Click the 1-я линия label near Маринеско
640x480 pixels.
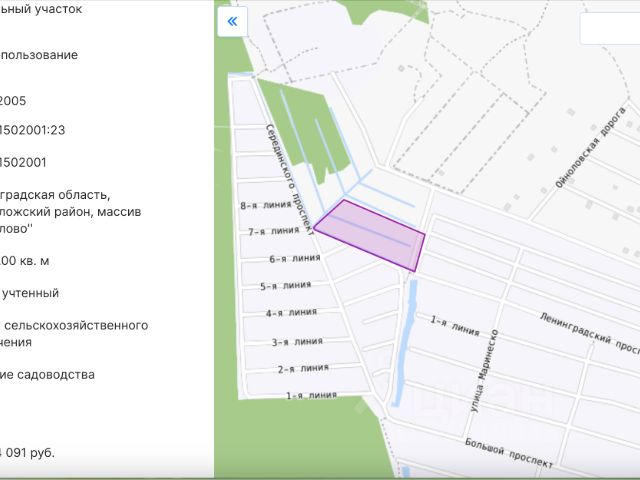click(x=455, y=325)
